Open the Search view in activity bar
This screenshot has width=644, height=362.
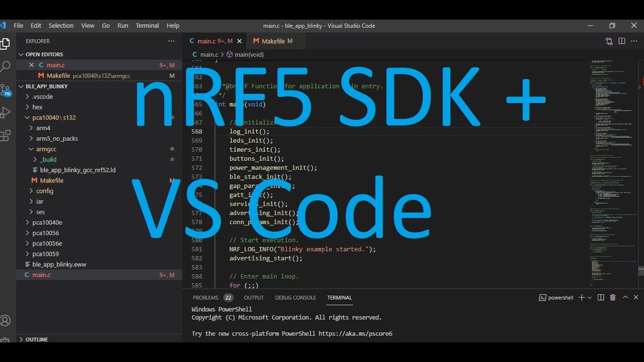[5, 66]
